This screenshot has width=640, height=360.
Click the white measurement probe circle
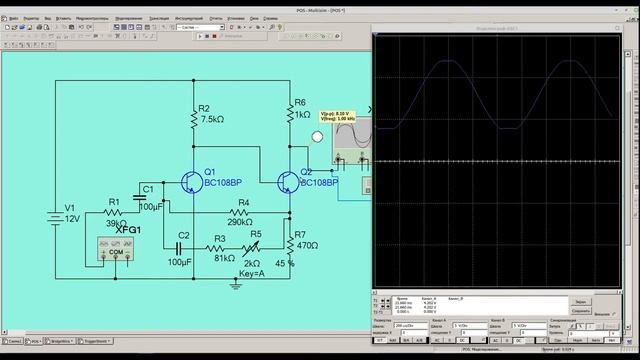[x=317, y=137]
